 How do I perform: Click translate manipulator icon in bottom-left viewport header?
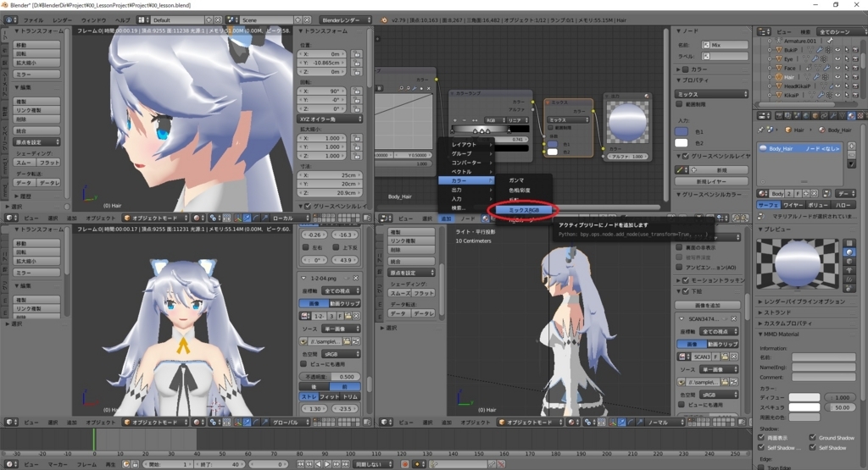(247, 422)
